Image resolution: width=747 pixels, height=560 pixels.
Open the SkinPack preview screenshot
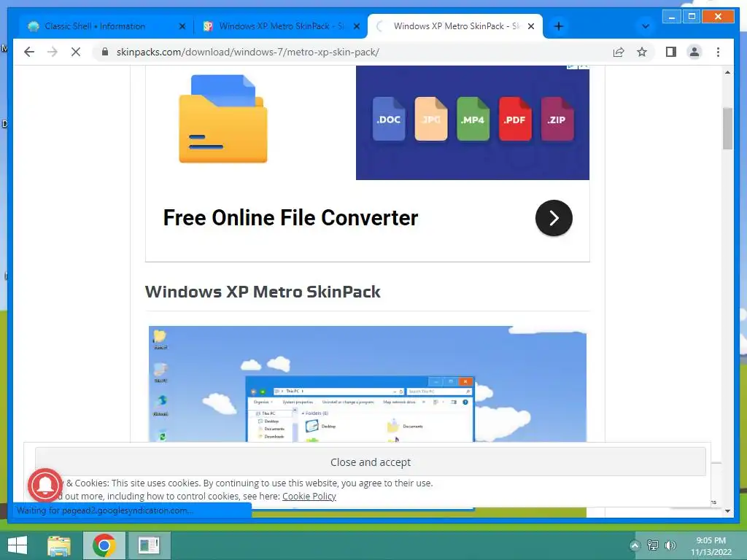point(368,384)
